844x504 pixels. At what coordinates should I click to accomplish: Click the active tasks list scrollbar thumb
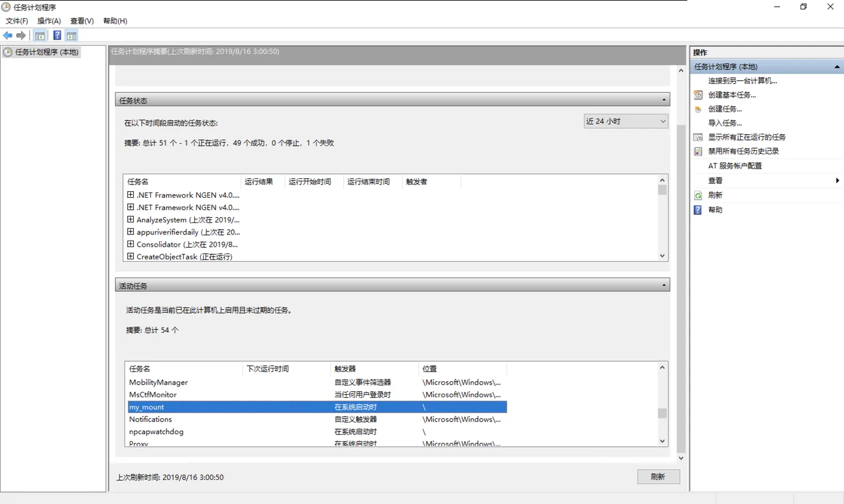663,413
